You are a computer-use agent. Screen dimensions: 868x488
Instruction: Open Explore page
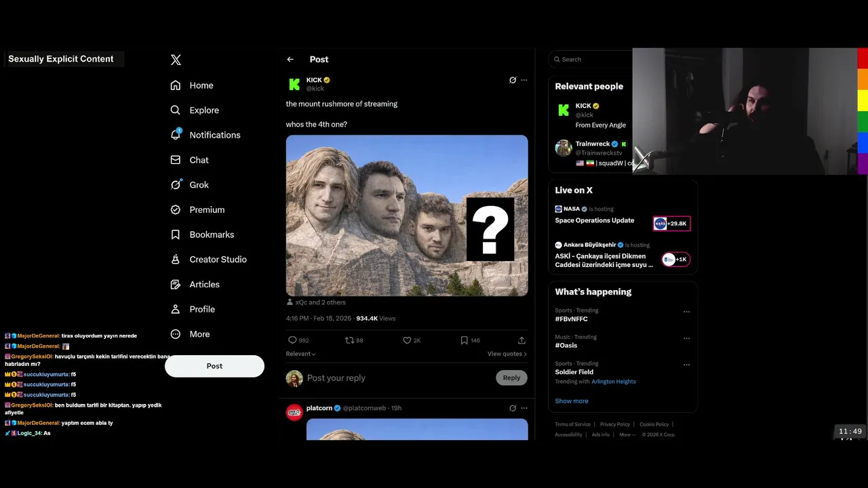point(195,110)
